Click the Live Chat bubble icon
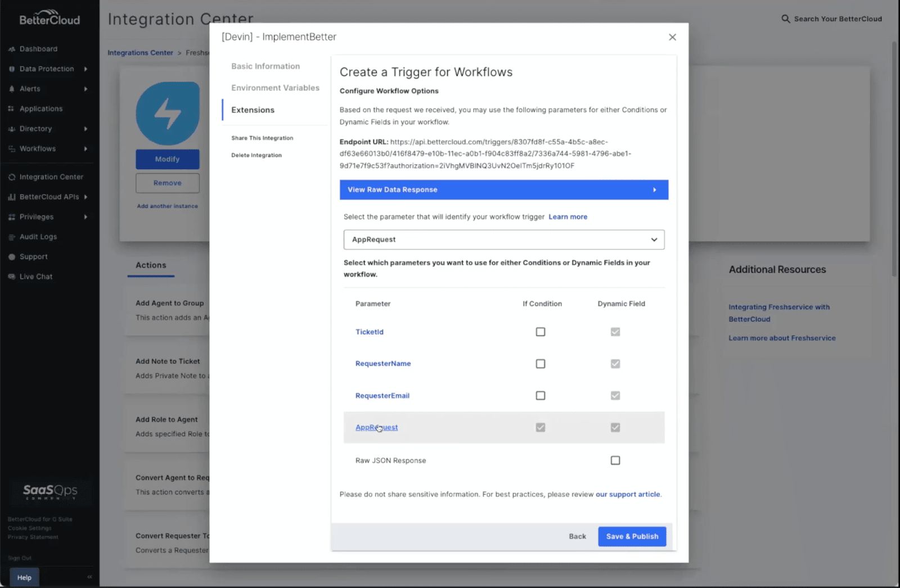This screenshot has height=588, width=900. click(12, 277)
